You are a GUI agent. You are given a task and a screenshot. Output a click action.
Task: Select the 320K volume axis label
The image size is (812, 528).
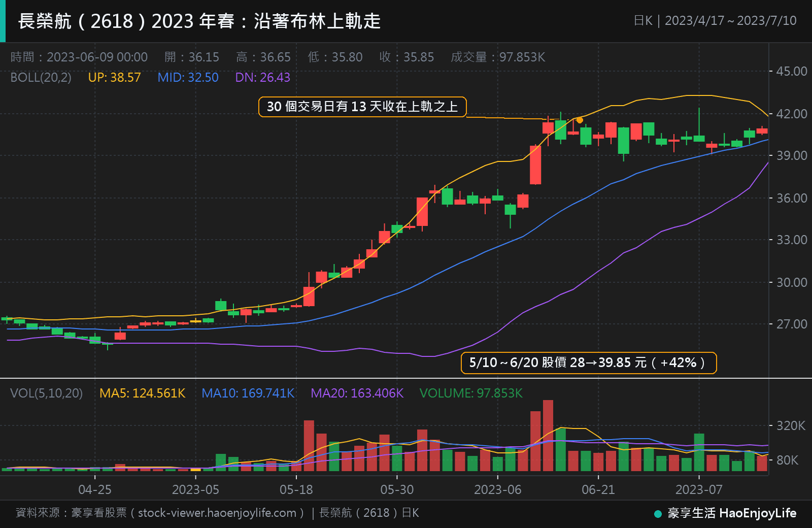pyautogui.click(x=791, y=425)
